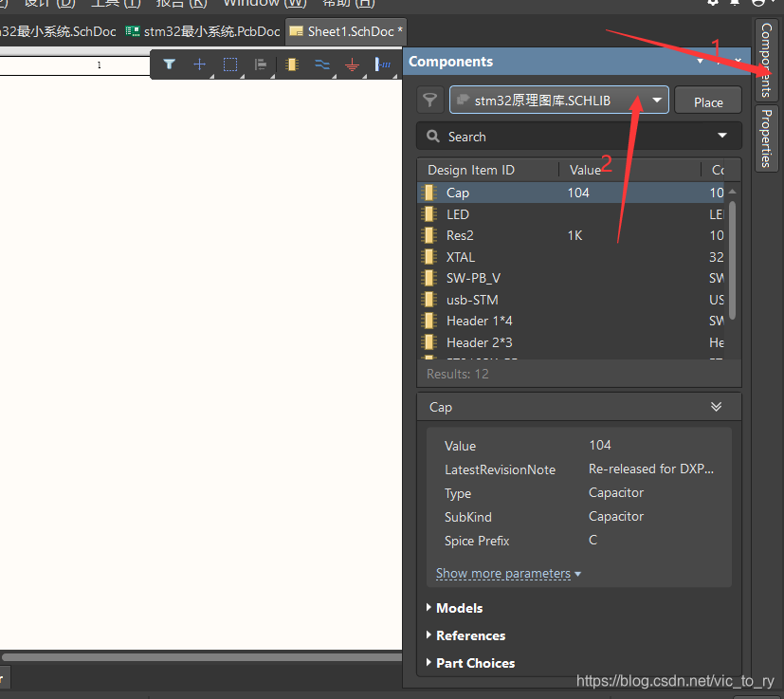Screen dimensions: 784x699
Task: Click the Place button
Action: pyautogui.click(x=708, y=101)
